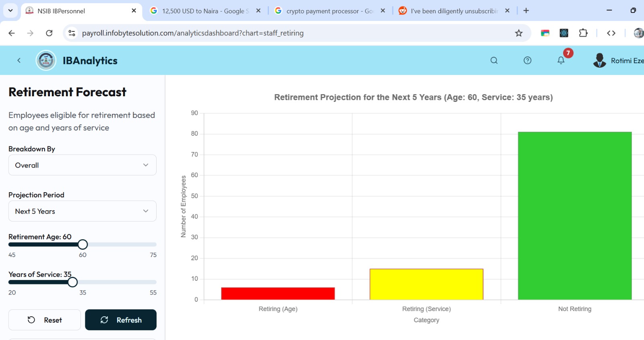Go forward using browser forward arrow
This screenshot has height=340, width=644.
point(30,33)
